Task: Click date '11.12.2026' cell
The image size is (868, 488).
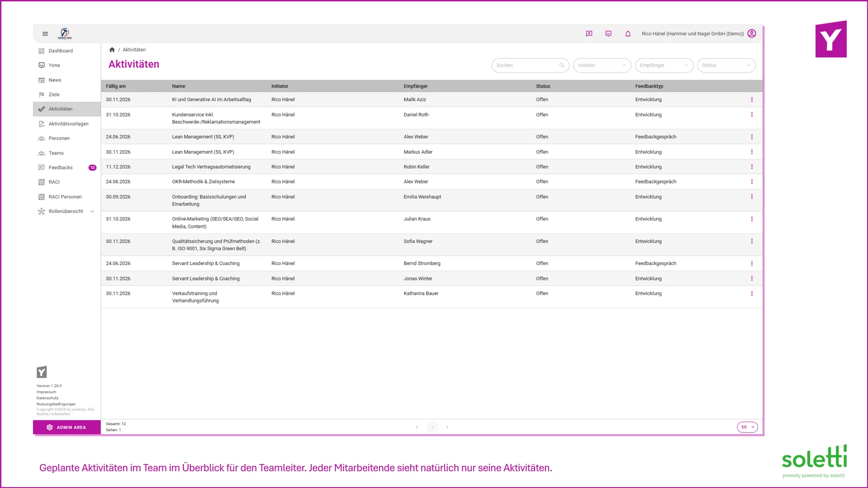Action: coord(118,167)
